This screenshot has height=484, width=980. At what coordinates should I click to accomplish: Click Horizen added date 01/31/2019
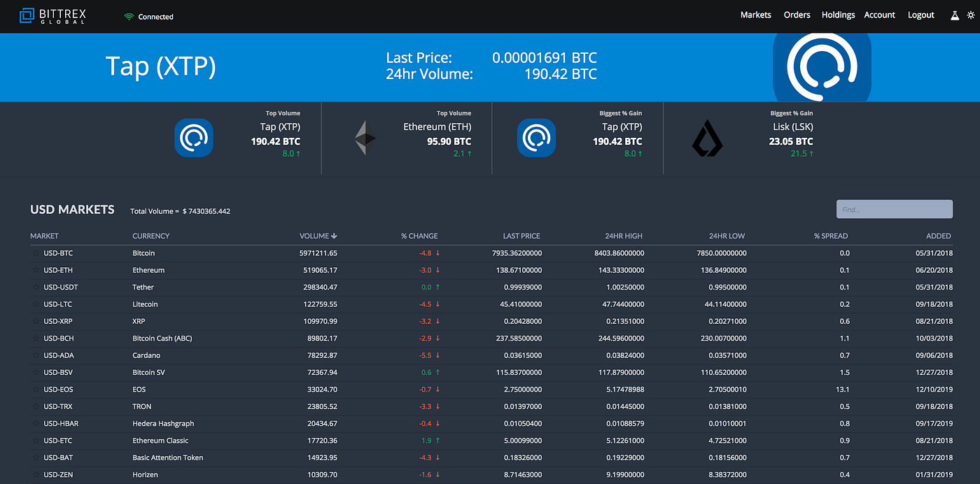(934, 475)
